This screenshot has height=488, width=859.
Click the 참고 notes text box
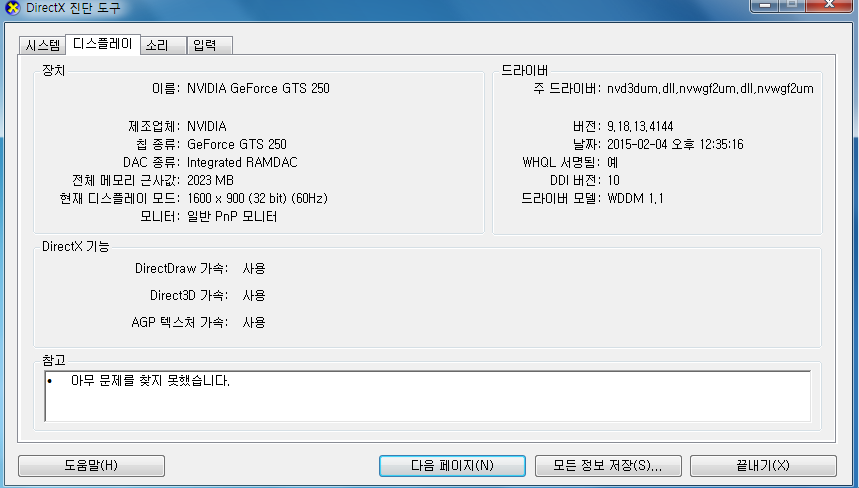tap(427, 396)
